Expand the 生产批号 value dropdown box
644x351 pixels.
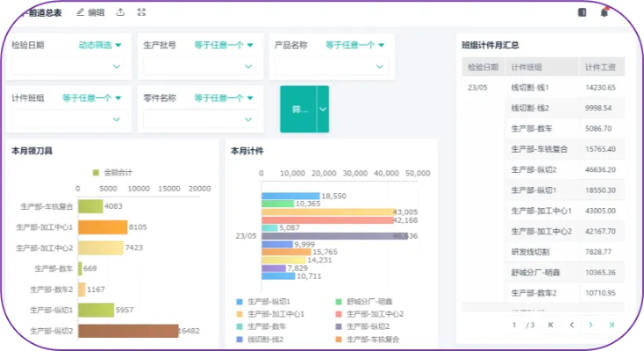tap(200, 66)
